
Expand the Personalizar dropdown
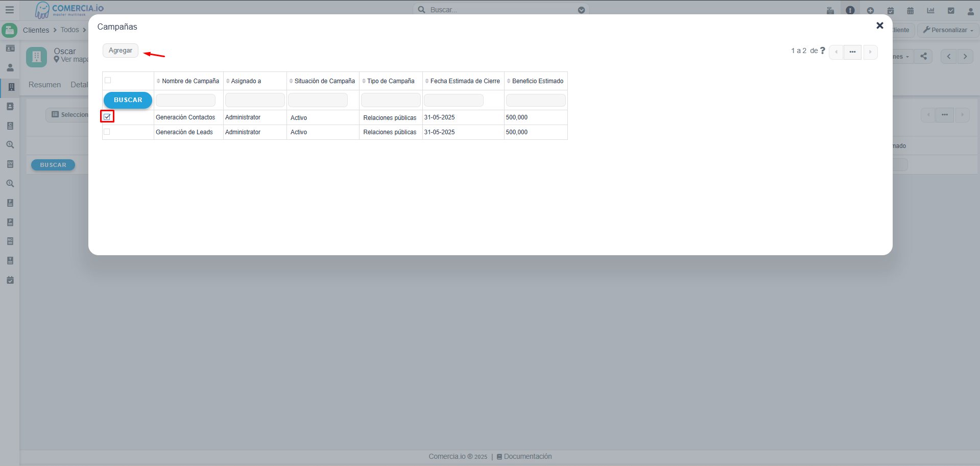point(948,30)
